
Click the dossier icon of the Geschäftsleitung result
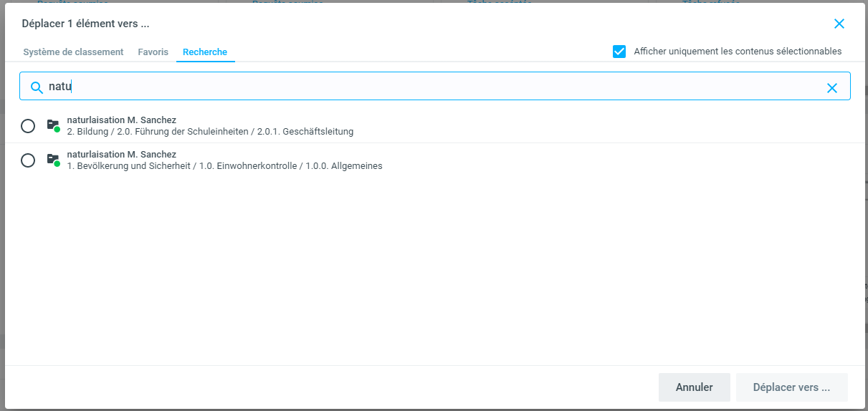point(52,125)
